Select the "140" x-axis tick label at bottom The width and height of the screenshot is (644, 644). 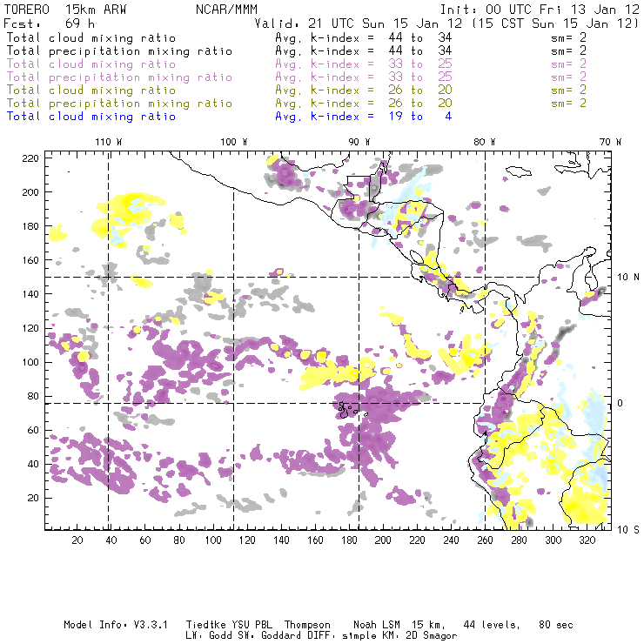[x=281, y=540]
